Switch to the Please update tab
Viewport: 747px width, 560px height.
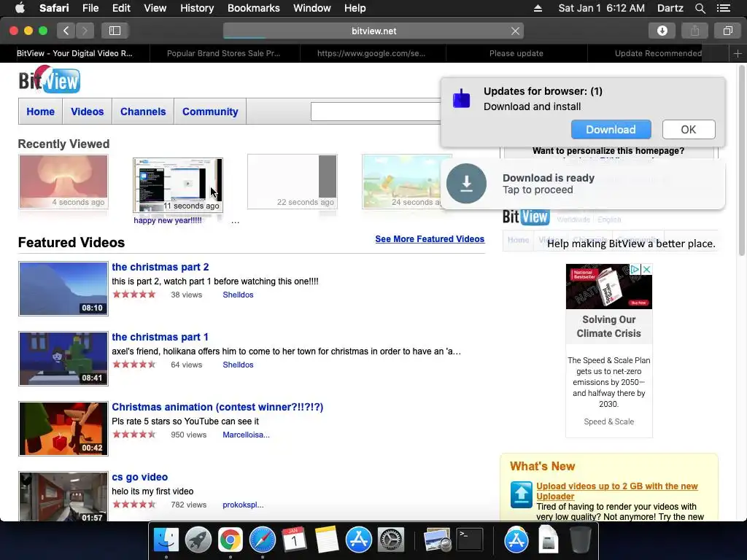(x=516, y=53)
